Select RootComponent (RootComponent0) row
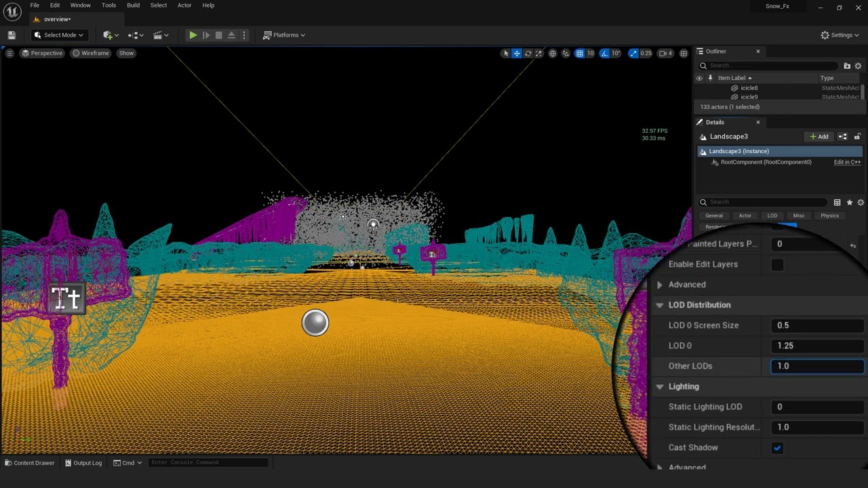Viewport: 868px width, 488px height. (766, 163)
